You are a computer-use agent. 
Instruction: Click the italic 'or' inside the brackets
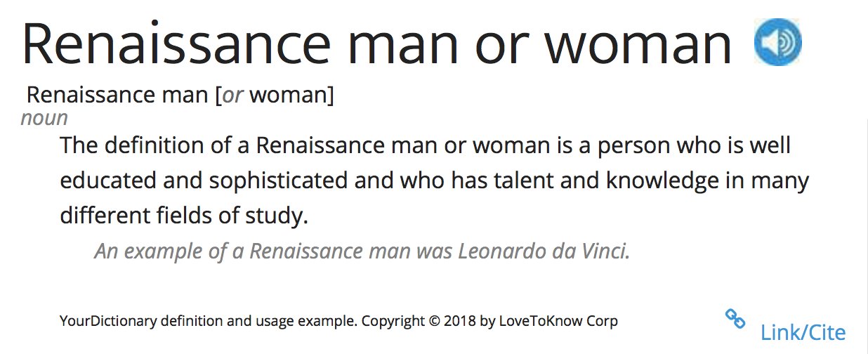coord(232,95)
